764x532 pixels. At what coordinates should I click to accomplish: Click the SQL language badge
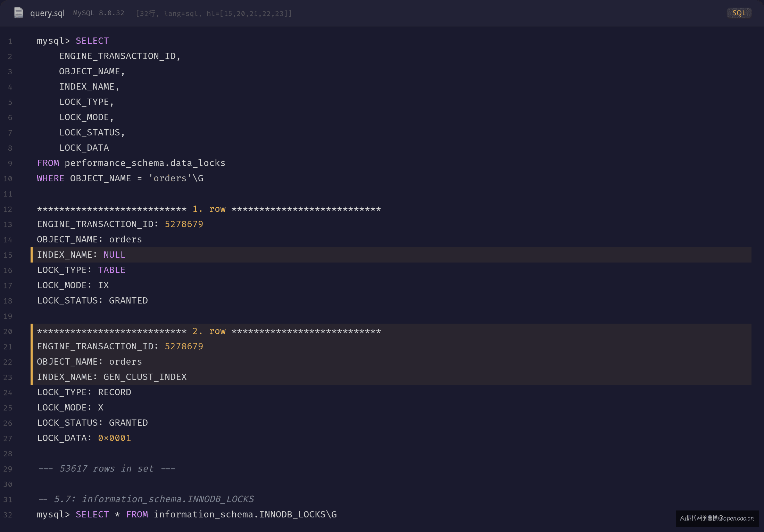pos(739,13)
